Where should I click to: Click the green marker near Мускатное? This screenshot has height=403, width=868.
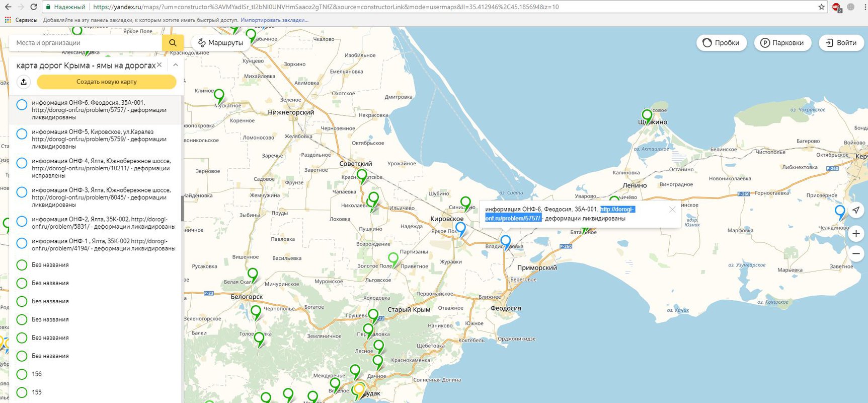(x=219, y=96)
